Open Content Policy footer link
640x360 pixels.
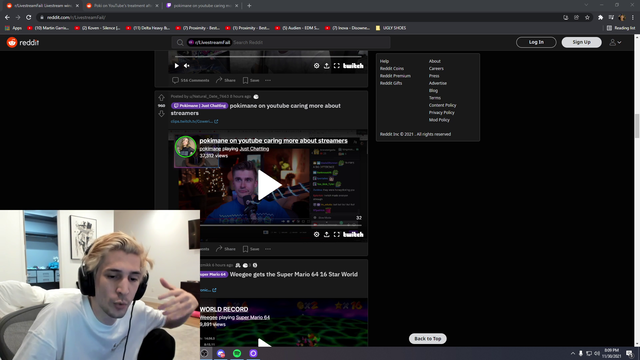pos(442,105)
